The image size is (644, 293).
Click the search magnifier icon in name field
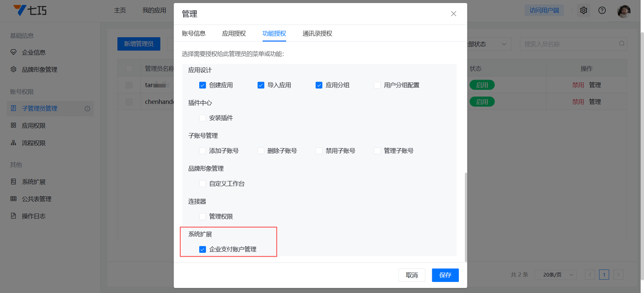(622, 44)
